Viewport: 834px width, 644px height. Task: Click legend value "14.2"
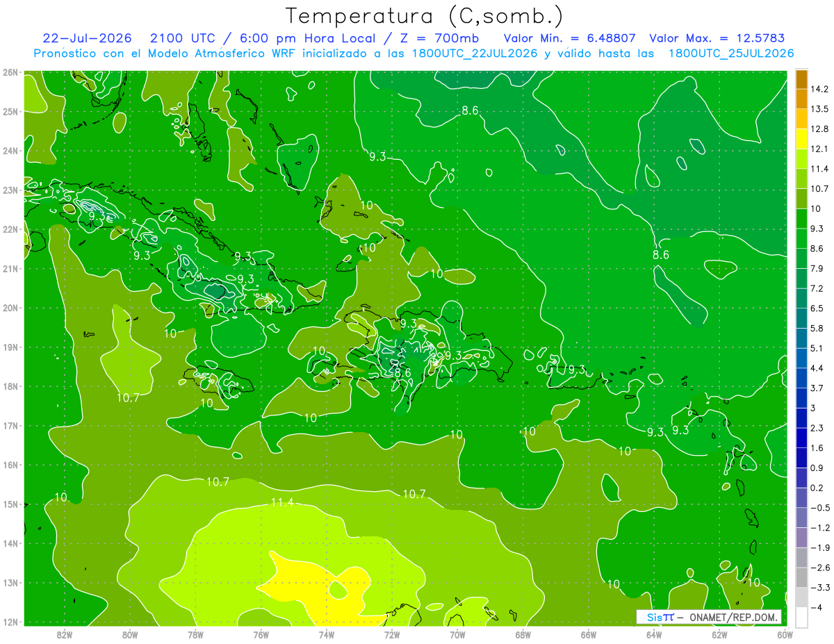819,89
